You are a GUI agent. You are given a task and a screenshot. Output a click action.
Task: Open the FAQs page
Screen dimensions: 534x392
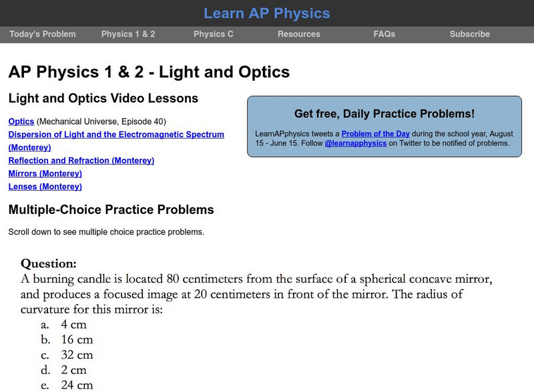point(384,34)
